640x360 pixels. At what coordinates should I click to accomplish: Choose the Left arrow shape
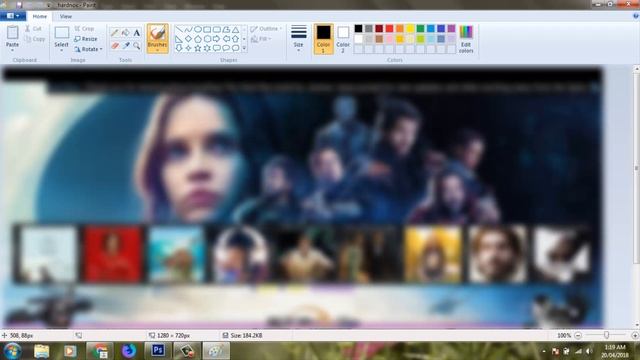coord(226,39)
